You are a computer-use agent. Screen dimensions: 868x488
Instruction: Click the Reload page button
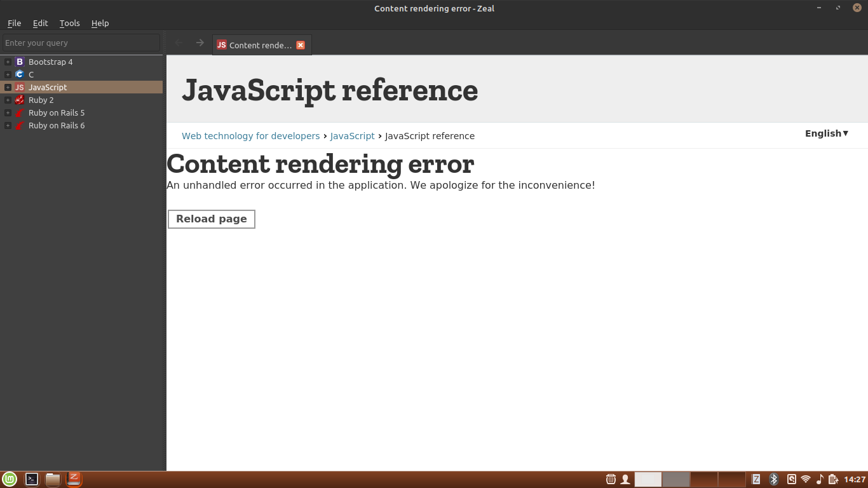click(x=212, y=219)
